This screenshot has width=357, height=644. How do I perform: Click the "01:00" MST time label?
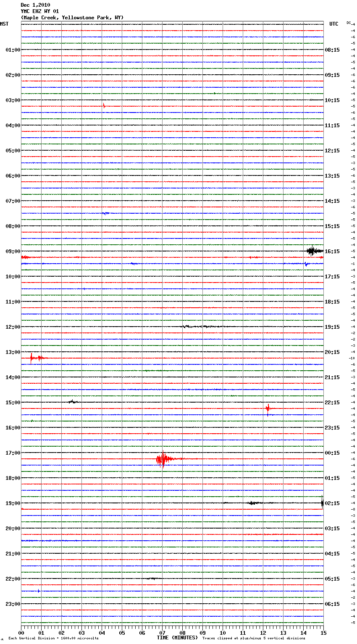click(x=13, y=50)
